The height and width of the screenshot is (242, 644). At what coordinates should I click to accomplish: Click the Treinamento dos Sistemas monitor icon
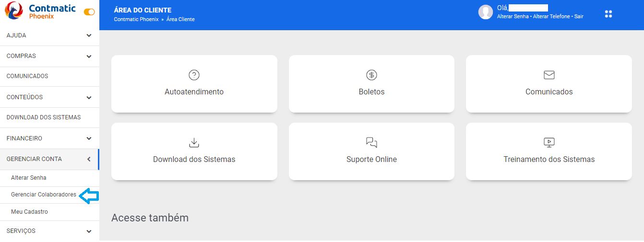pyautogui.click(x=549, y=142)
